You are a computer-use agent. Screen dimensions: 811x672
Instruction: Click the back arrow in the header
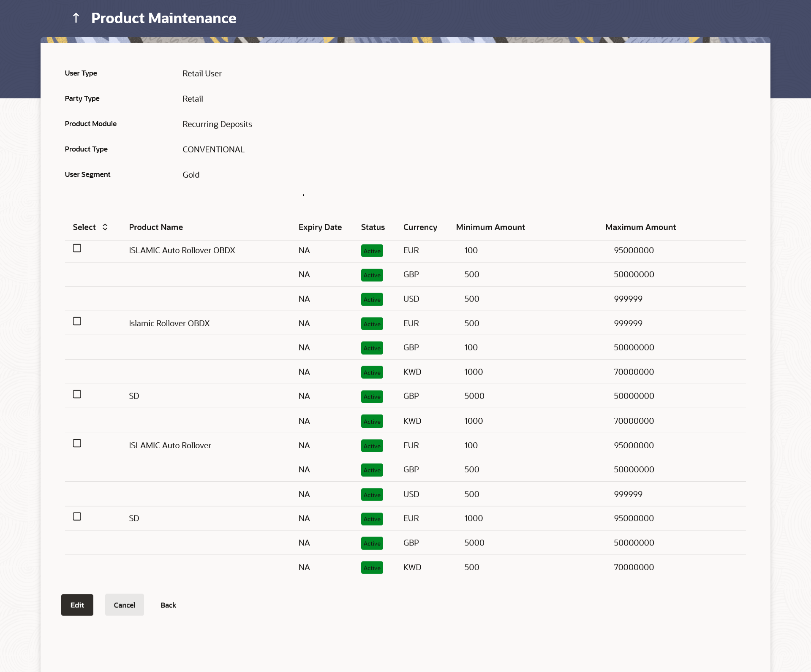point(76,18)
